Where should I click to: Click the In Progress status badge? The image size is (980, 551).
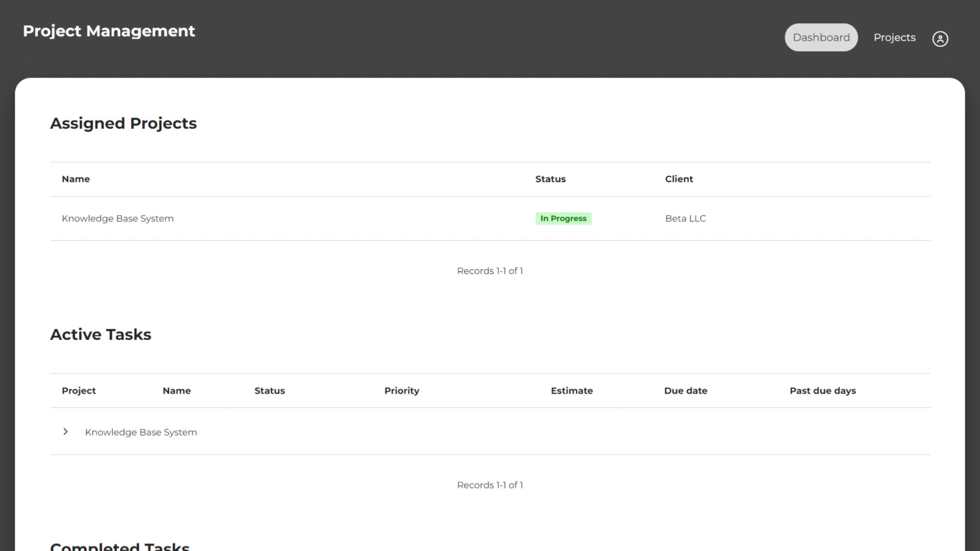563,218
